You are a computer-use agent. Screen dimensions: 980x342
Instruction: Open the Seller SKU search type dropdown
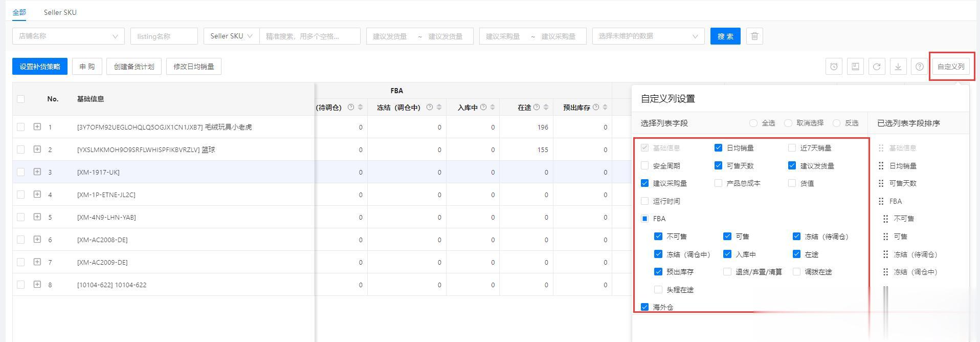[x=231, y=36]
